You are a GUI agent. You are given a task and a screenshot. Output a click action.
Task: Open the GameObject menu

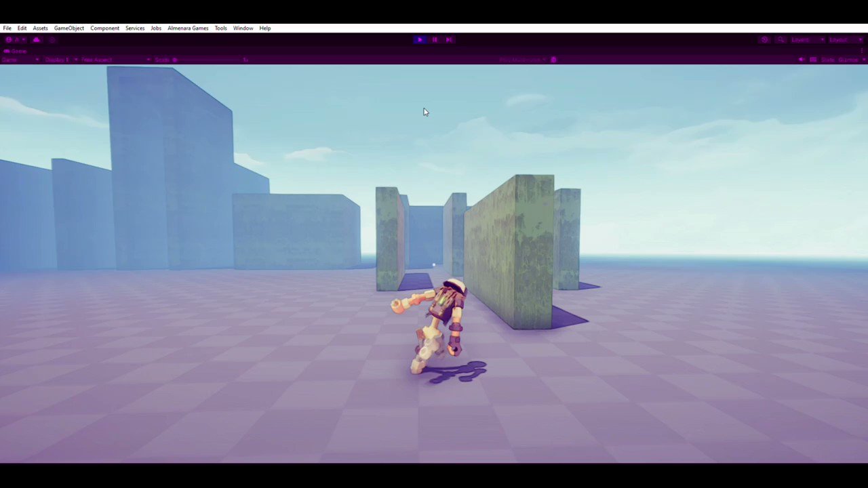pyautogui.click(x=68, y=28)
